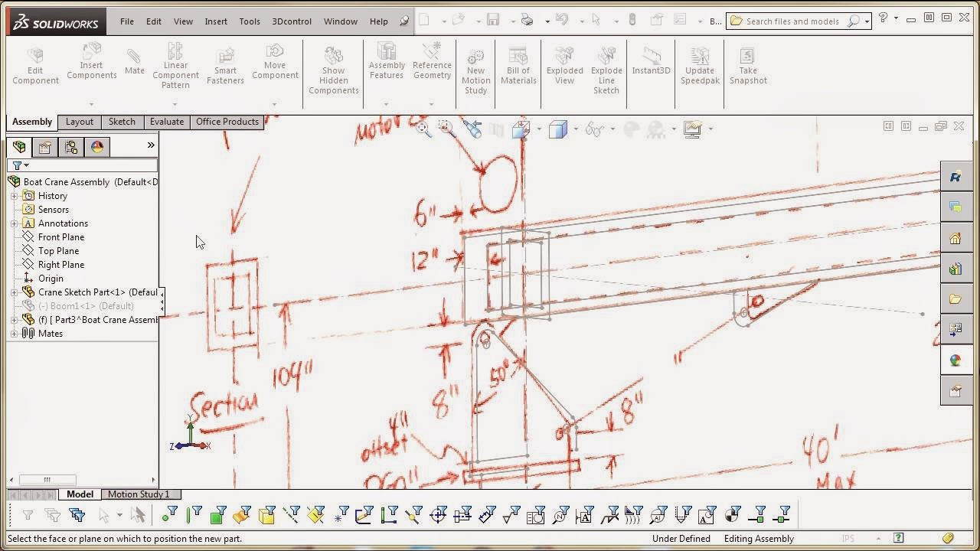Toggle the Filter Solid Bodies selection filter
Viewport: 980px width, 551px height.
click(x=266, y=515)
